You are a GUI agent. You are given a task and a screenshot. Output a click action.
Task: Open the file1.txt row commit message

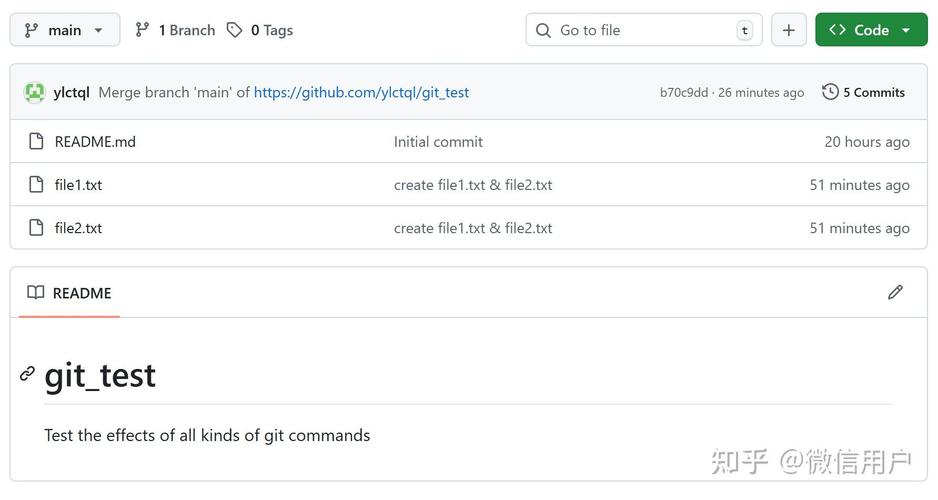[473, 185]
